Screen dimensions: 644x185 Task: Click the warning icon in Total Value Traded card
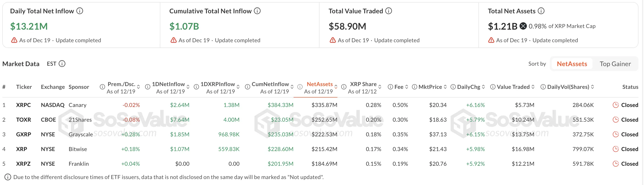click(x=333, y=40)
